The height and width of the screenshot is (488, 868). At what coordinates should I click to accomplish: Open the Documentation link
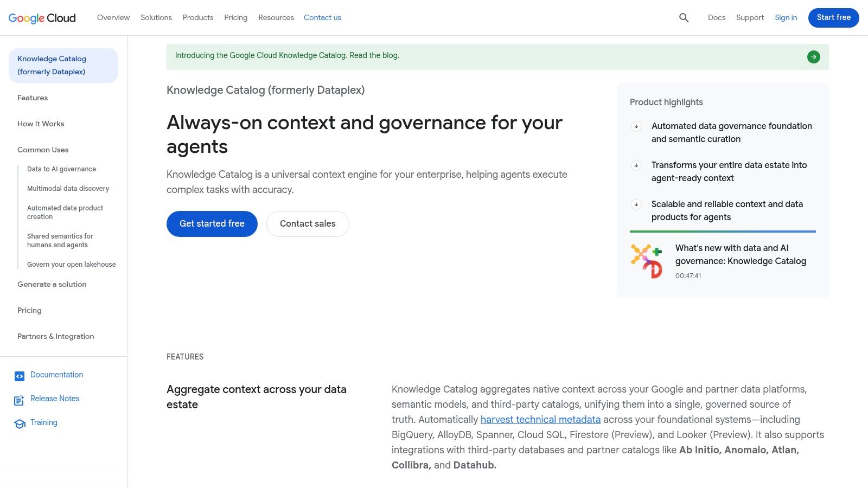(56, 375)
